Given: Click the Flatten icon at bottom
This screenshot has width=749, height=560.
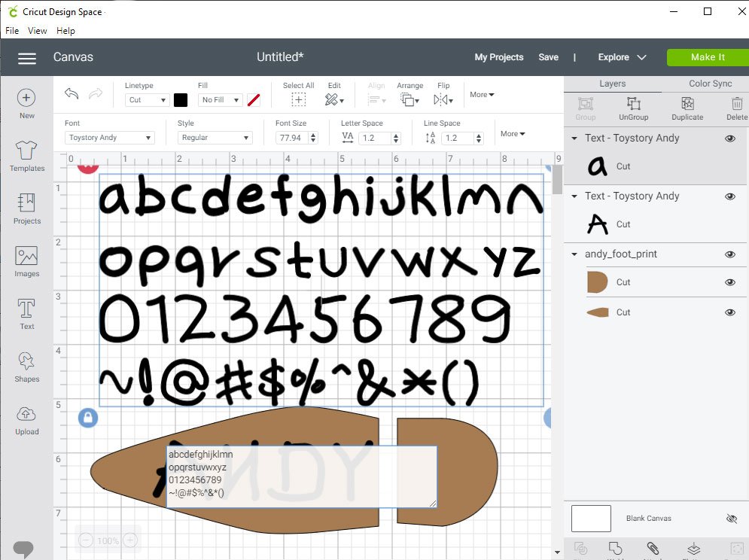Looking at the screenshot, I should 693,548.
